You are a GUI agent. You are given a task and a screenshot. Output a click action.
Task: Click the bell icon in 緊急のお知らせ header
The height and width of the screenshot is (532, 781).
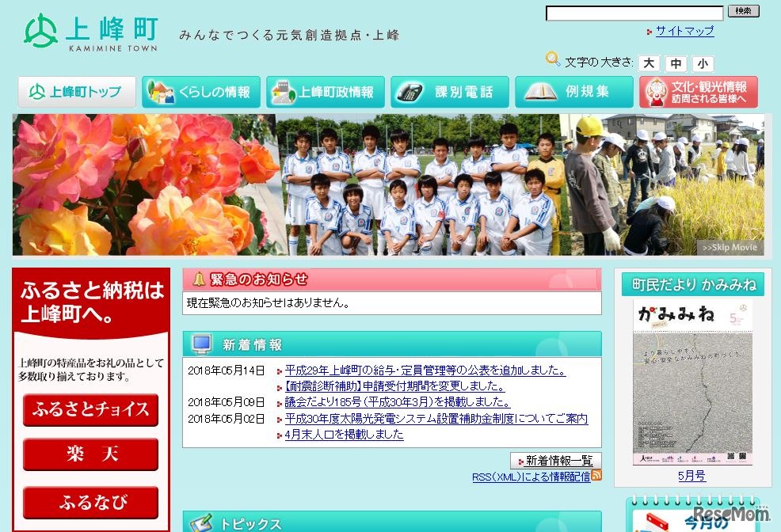click(199, 279)
